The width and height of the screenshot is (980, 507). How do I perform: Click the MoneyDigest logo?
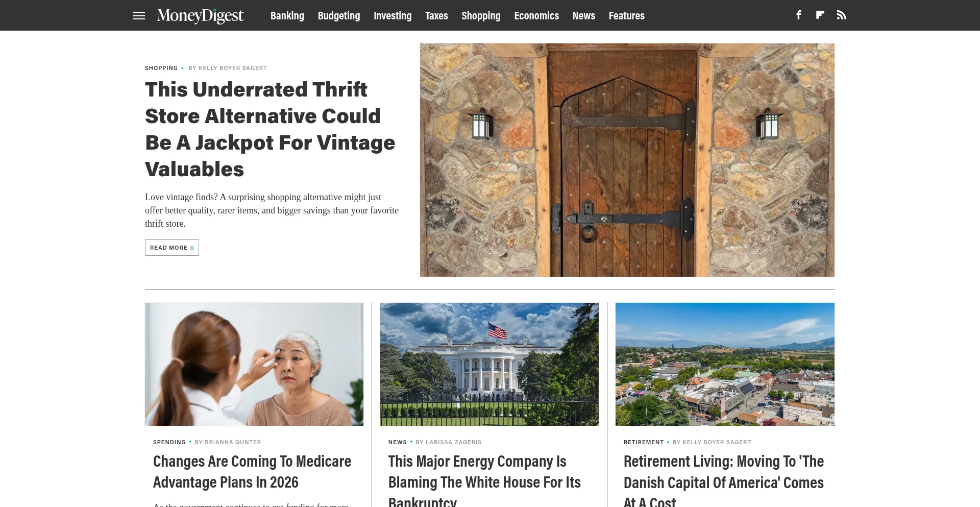[200, 16]
